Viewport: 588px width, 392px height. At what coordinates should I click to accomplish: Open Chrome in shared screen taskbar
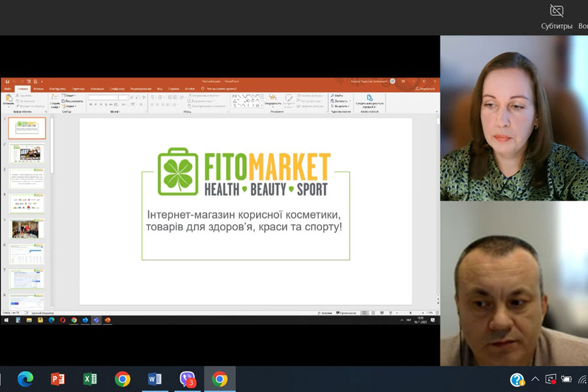coord(74,320)
